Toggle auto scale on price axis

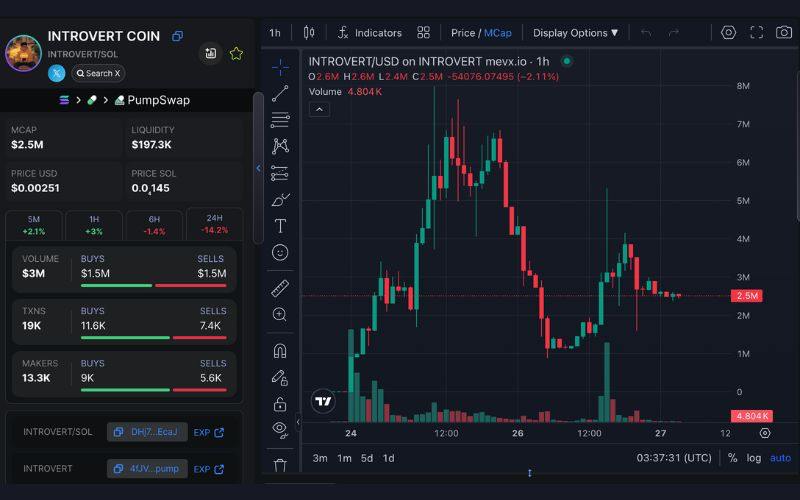point(781,458)
